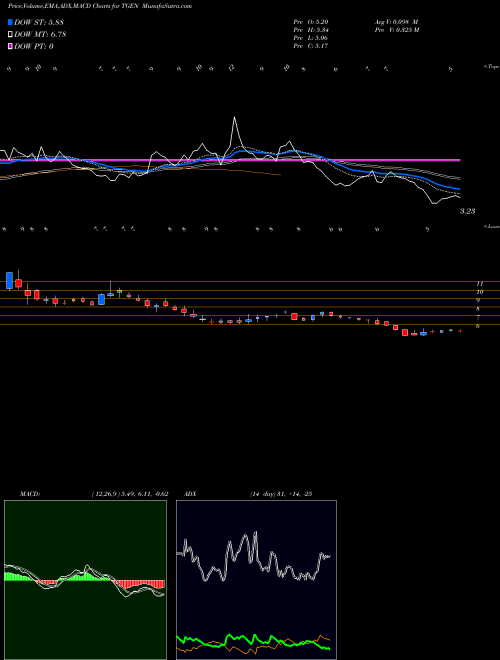
Task: Click the 'DOW PT: 0' label
Action: point(34,46)
